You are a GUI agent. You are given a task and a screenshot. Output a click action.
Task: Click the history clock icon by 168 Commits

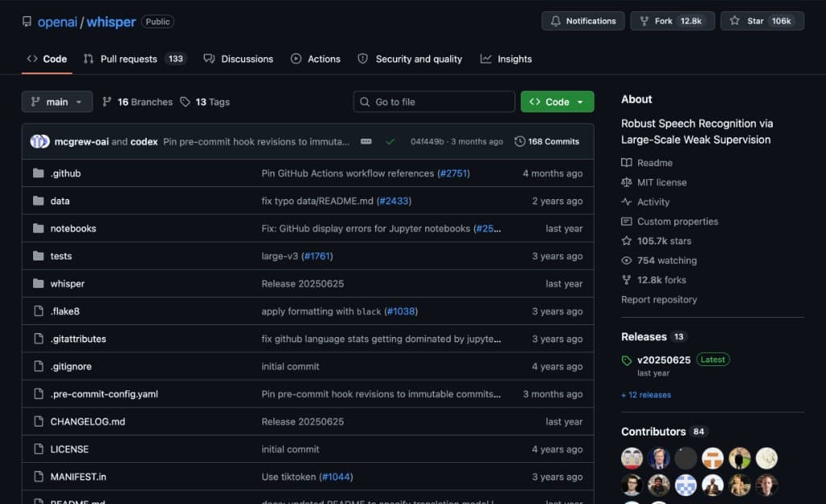pyautogui.click(x=519, y=141)
